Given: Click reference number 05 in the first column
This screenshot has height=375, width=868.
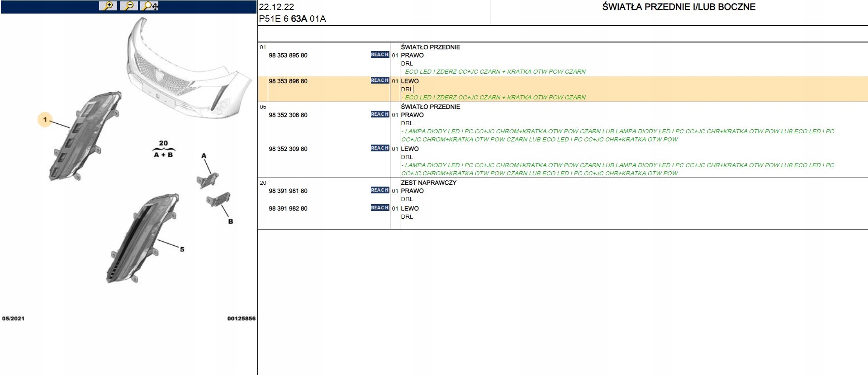Looking at the screenshot, I should click(263, 107).
